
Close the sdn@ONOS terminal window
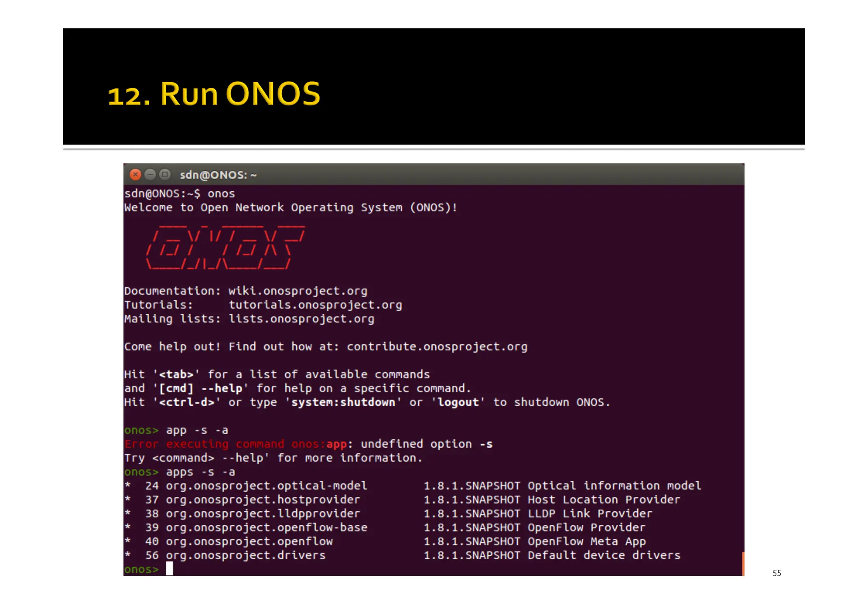point(135,175)
